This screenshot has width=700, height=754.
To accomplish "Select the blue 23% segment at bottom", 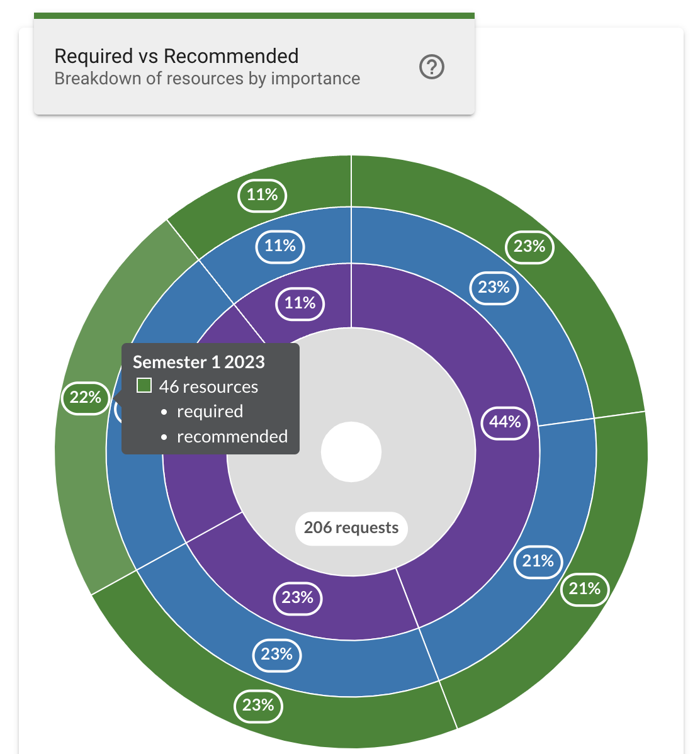I will pos(277,655).
